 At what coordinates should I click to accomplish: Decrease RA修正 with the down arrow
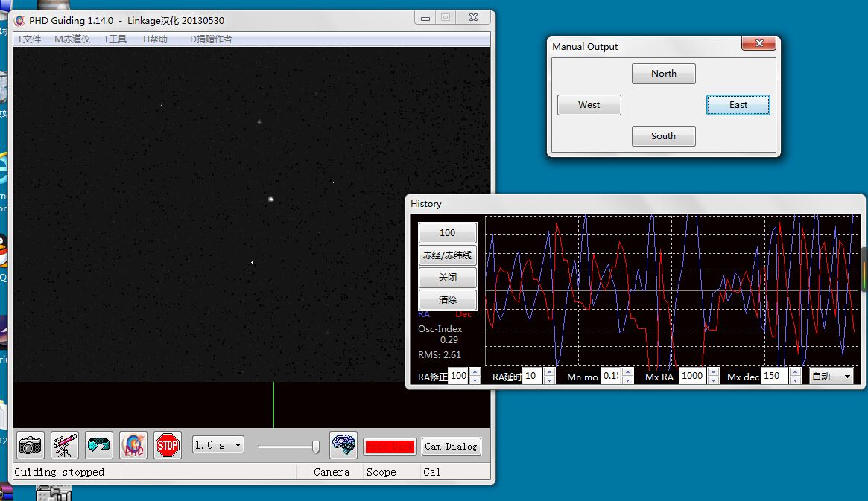click(475, 380)
